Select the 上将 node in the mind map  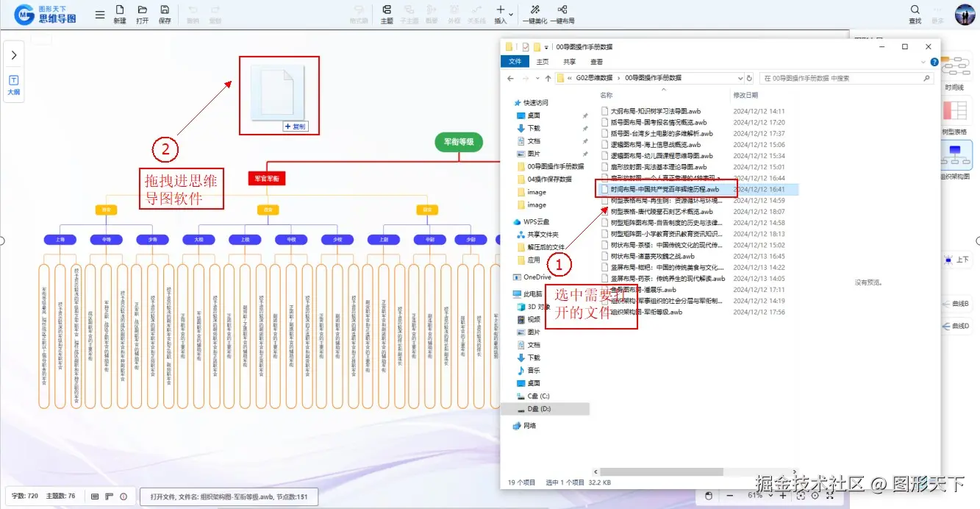(60, 239)
